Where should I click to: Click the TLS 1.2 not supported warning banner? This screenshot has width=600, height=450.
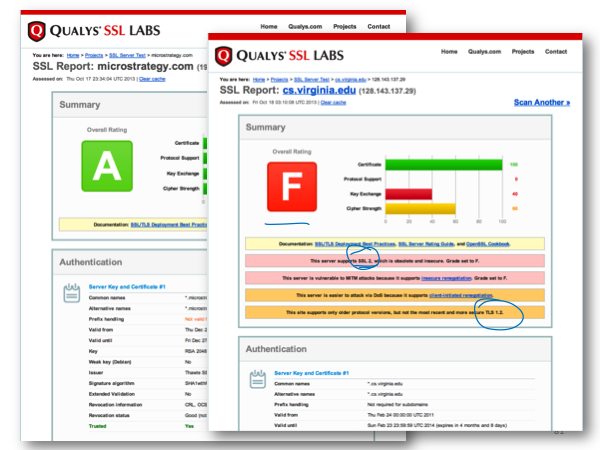(395, 313)
